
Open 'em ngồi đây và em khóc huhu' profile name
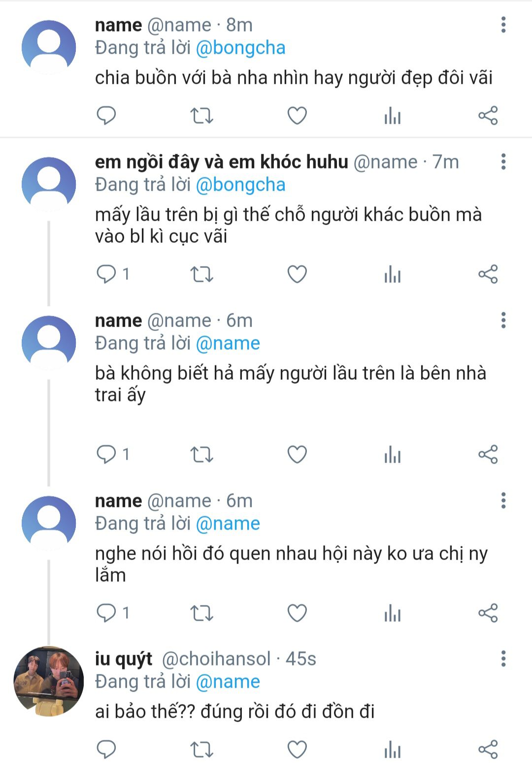[x=221, y=162]
